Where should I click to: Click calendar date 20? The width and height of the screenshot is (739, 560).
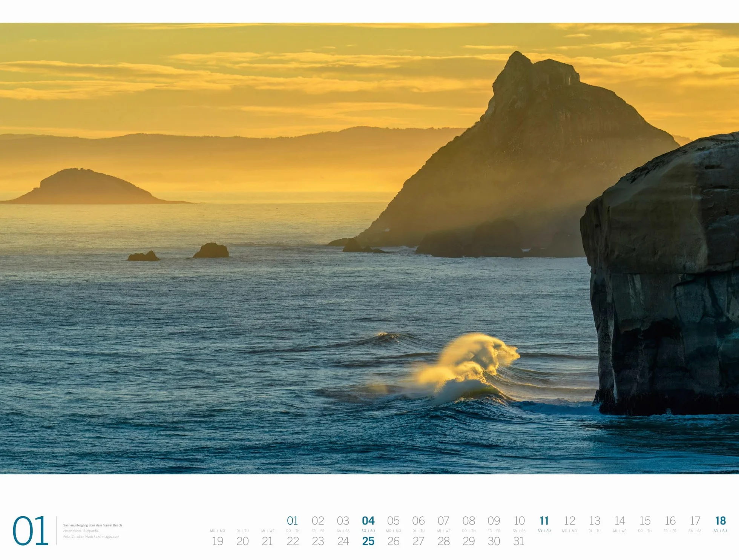[242, 541]
